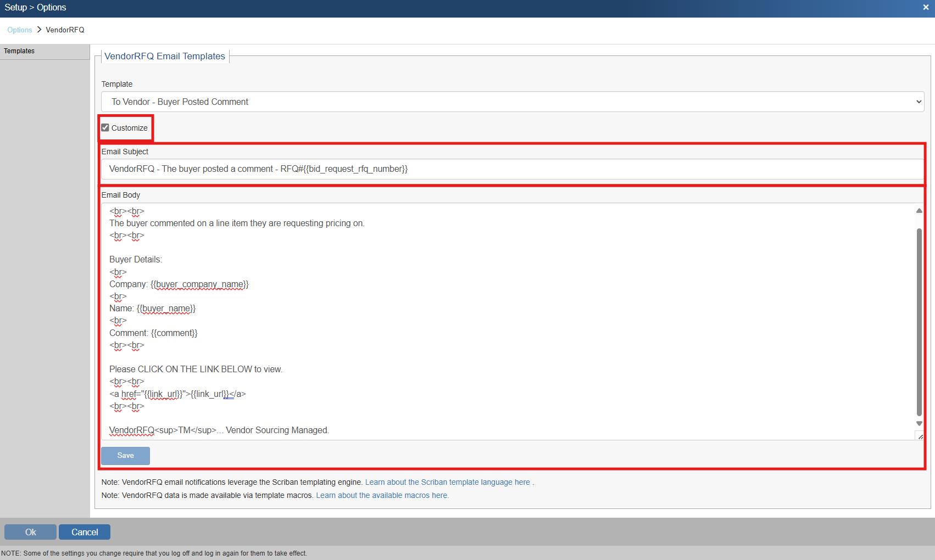Click the Email Body resize handle
935x560 pixels.
(x=920, y=436)
